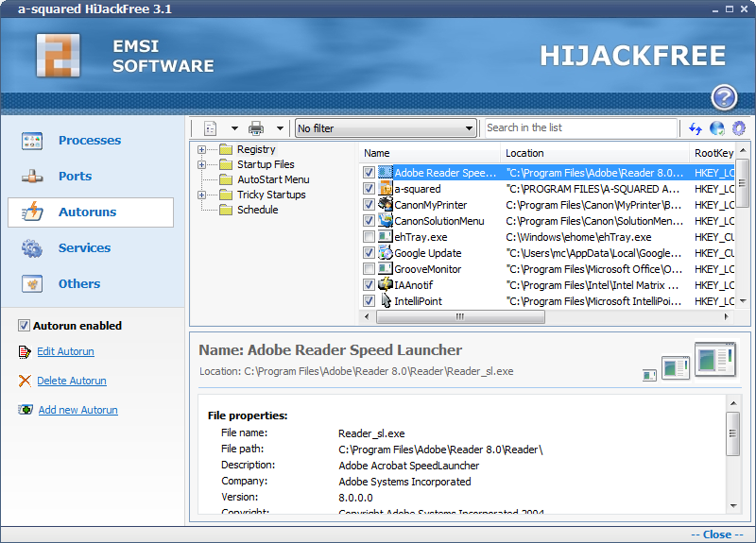Select the largest detail panel size icon
The image size is (756, 543).
(x=714, y=360)
